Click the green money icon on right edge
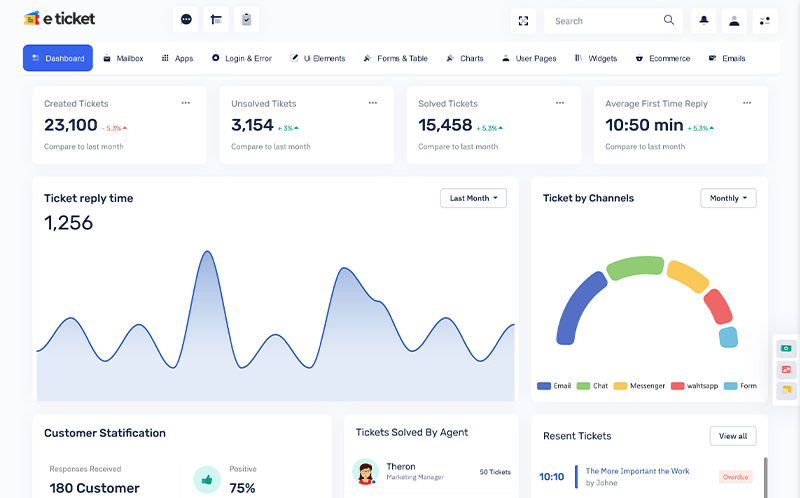Image resolution: width=800 pixels, height=498 pixels. [786, 348]
